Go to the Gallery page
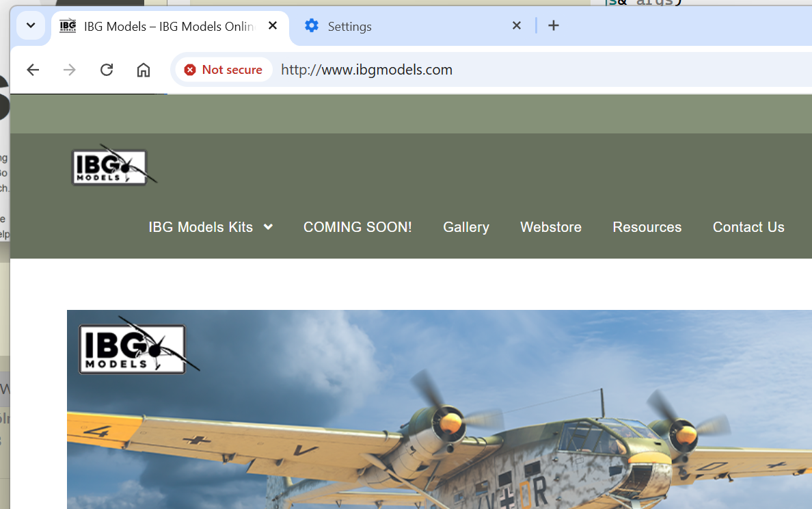The width and height of the screenshot is (812, 509). pyautogui.click(x=466, y=227)
